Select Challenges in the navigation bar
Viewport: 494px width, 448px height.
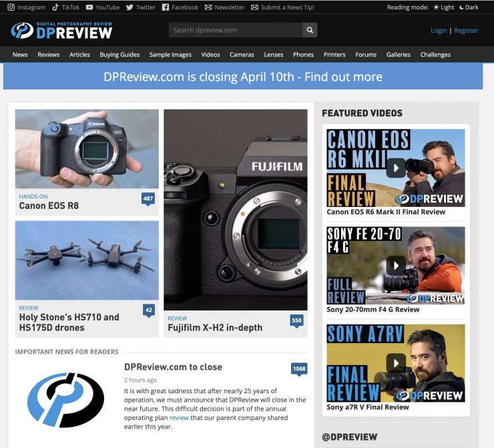click(435, 55)
